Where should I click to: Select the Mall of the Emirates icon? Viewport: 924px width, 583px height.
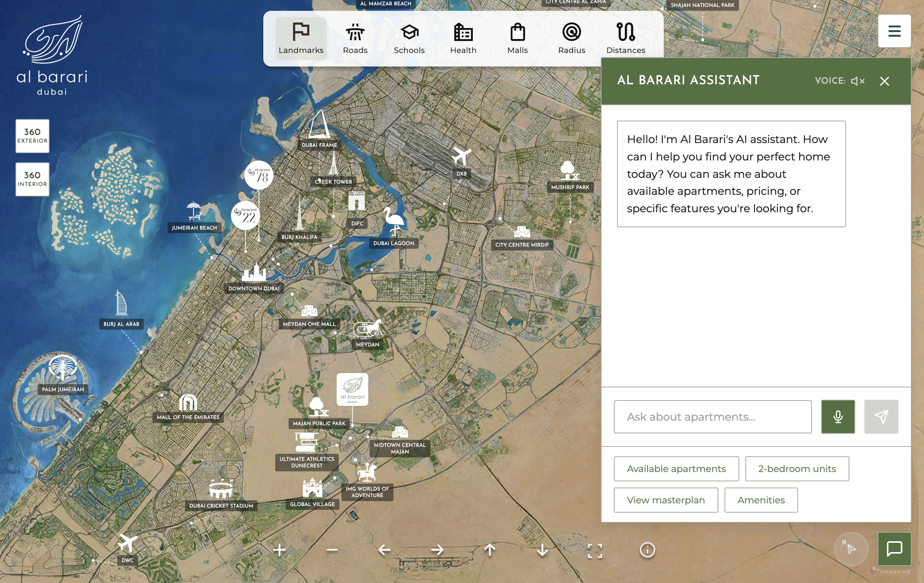tap(188, 402)
